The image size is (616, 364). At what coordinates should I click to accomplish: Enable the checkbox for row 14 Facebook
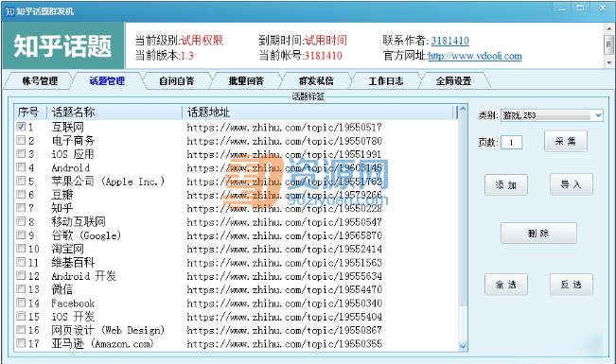pos(21,303)
